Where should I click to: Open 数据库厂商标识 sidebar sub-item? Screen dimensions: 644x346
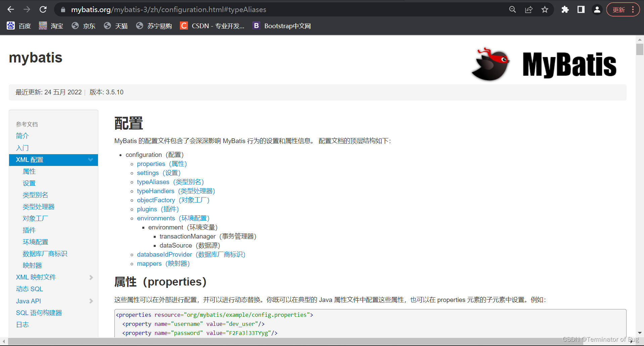(x=45, y=254)
